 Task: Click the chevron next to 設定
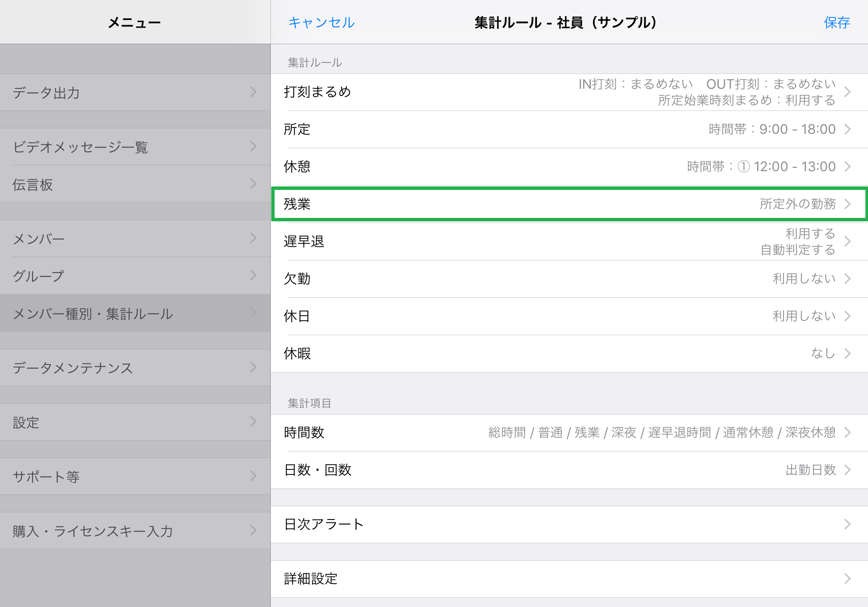253,421
